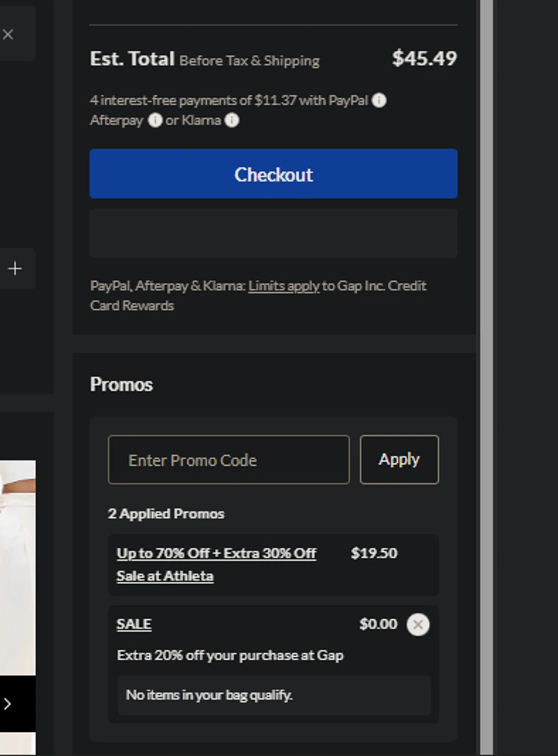Click the SALE promo link

point(134,624)
